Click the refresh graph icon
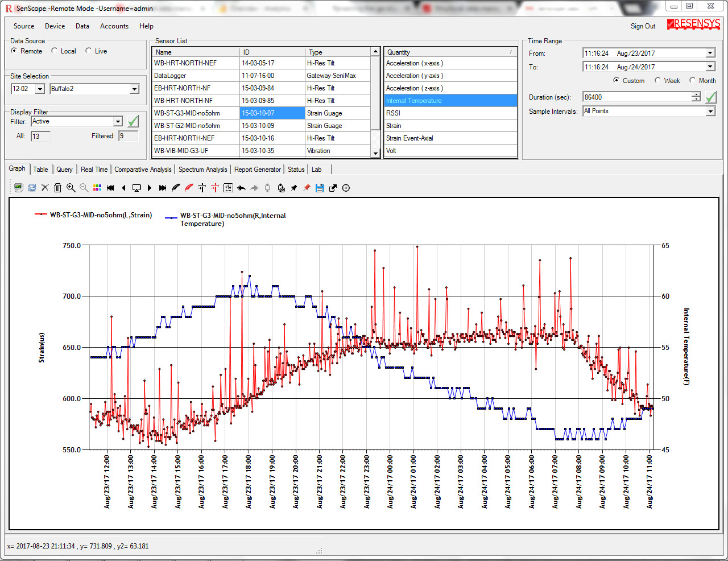Viewport: 728px width, 561px height. point(32,188)
